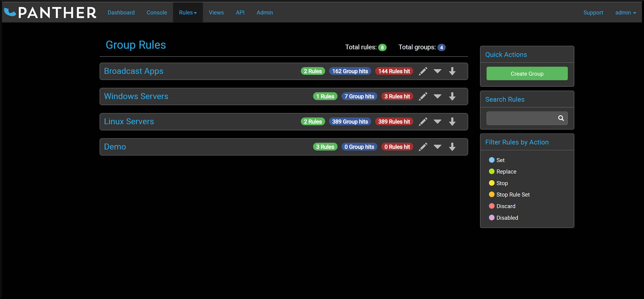The height and width of the screenshot is (299, 644).
Task: Click the Panther logo
Action: click(50, 12)
